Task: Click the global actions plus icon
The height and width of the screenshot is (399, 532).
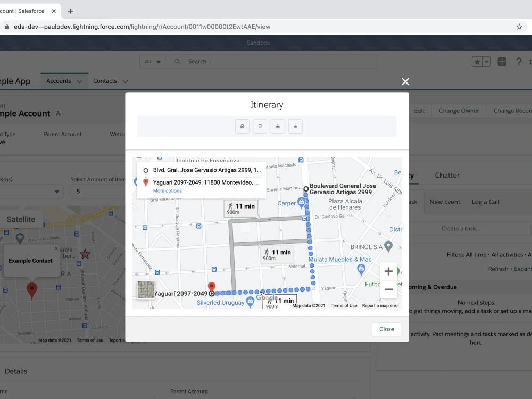Action: (x=502, y=62)
